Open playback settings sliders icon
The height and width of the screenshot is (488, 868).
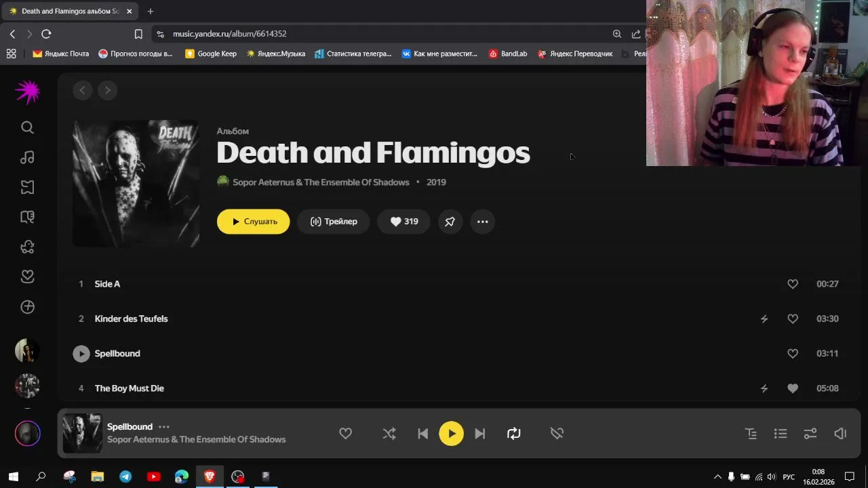[810, 434]
